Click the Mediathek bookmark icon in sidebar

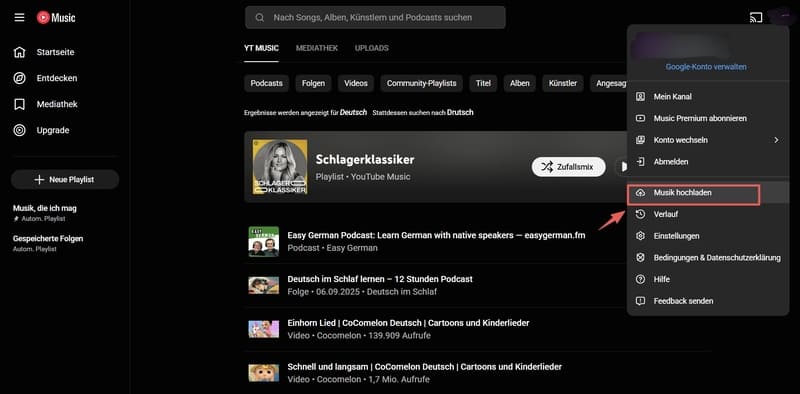19,104
